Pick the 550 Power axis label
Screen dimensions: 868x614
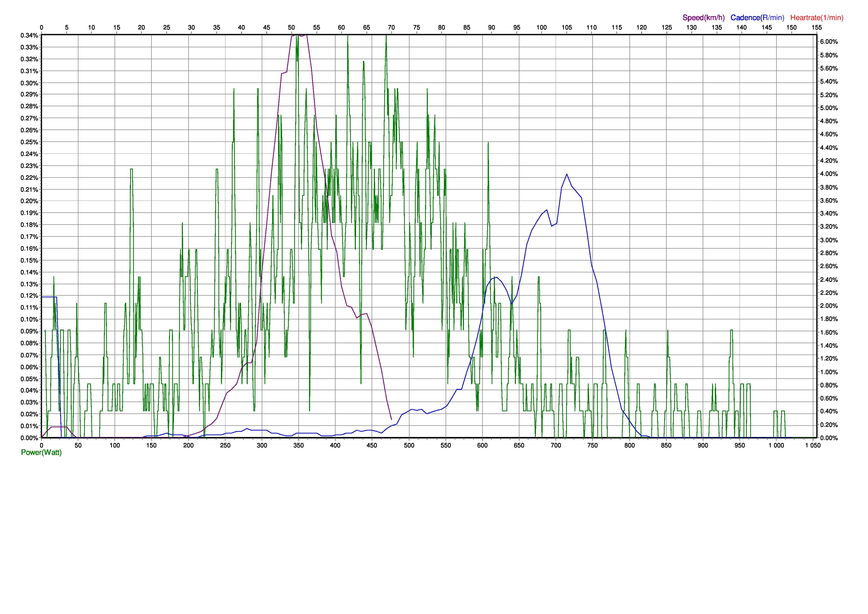coord(446,445)
